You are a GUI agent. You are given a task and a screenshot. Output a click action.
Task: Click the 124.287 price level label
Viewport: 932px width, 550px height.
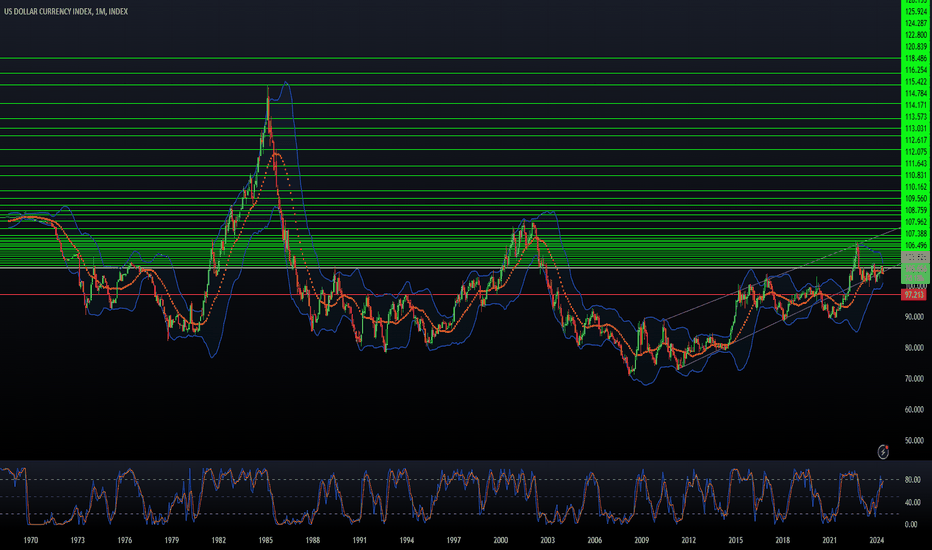coord(916,23)
